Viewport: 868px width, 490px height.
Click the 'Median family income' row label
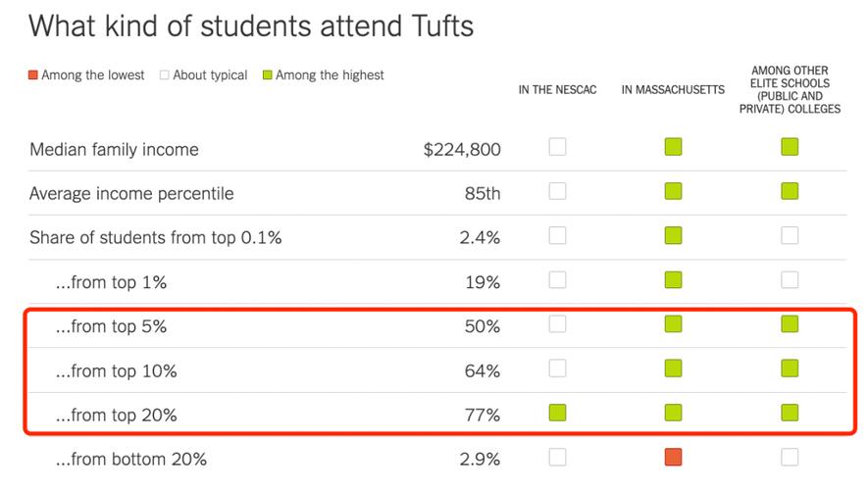click(x=114, y=149)
